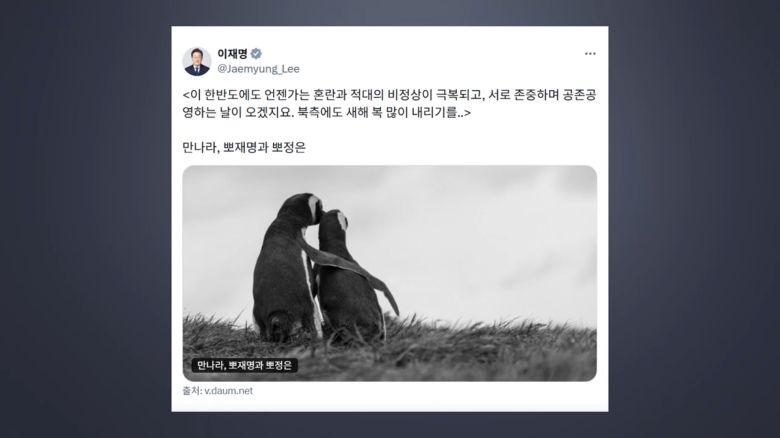The width and height of the screenshot is (780, 438).
Task: Click the caption overlay on the photo
Action: 244,365
